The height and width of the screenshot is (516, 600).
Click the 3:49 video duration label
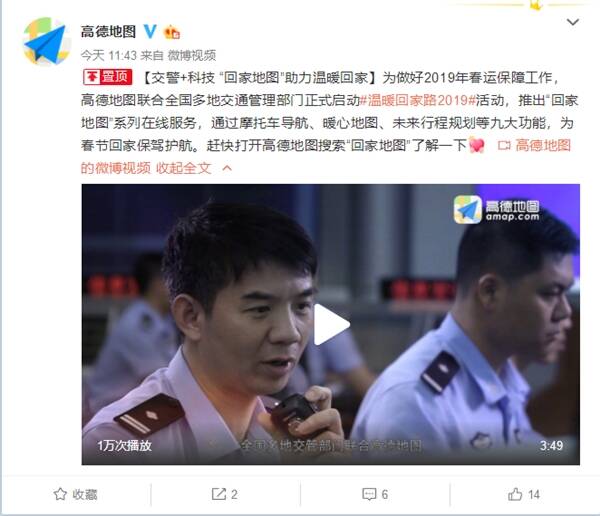[551, 446]
